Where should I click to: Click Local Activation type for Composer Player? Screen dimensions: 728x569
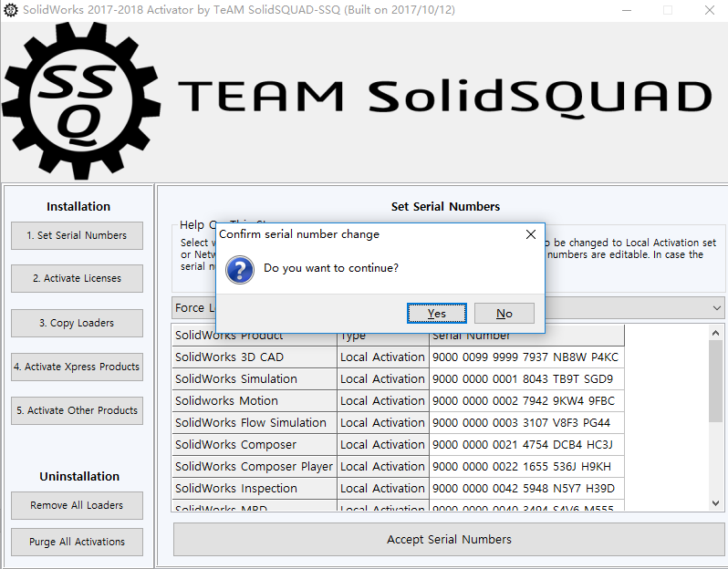383,467
